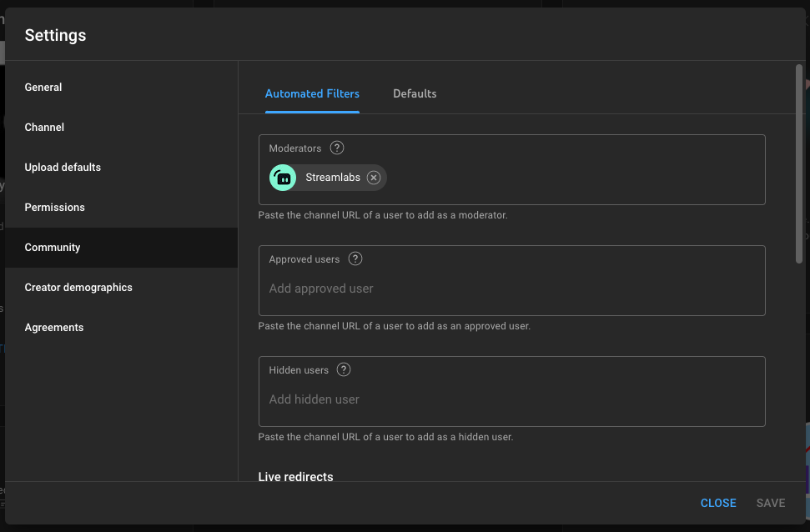Remove Streamlabs from moderators with the X icon
Screen dimensions: 810x532
(374, 178)
